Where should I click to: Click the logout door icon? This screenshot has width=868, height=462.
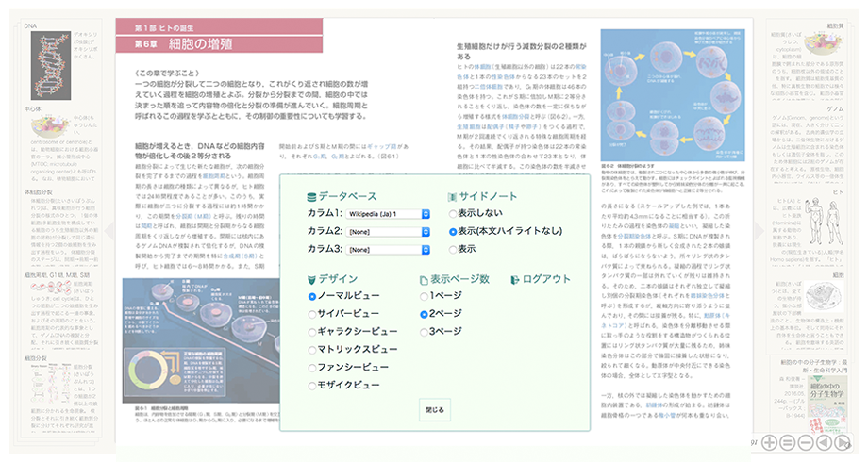pos(515,280)
